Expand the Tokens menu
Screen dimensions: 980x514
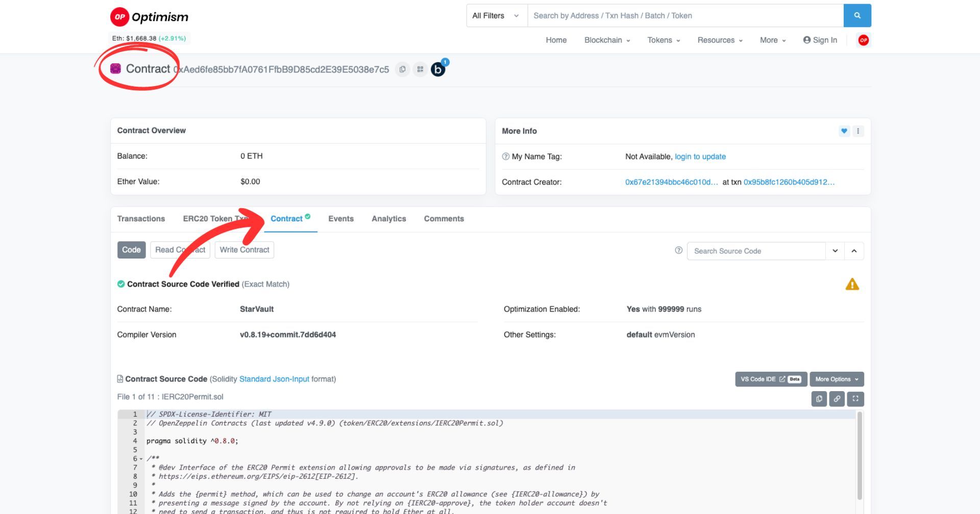point(664,40)
